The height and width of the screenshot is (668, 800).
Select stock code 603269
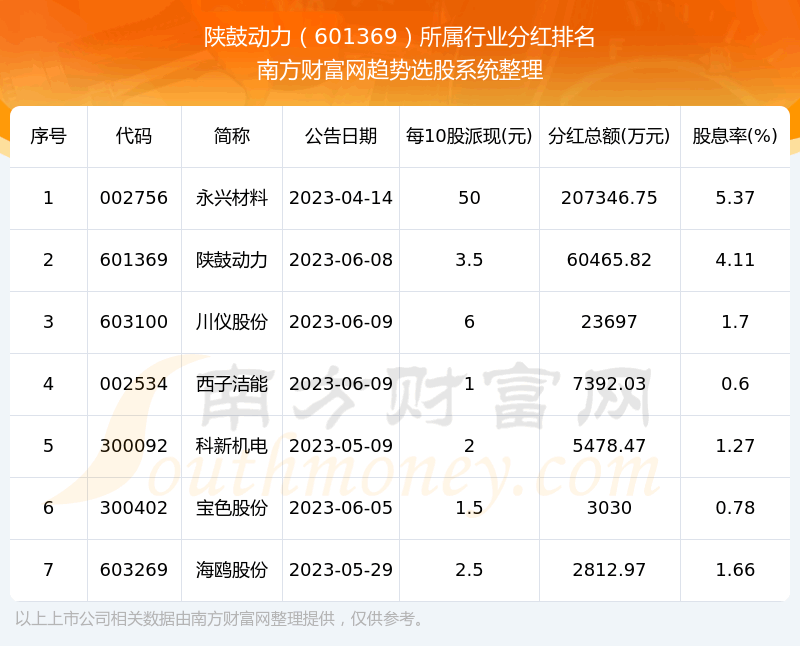pos(134,570)
